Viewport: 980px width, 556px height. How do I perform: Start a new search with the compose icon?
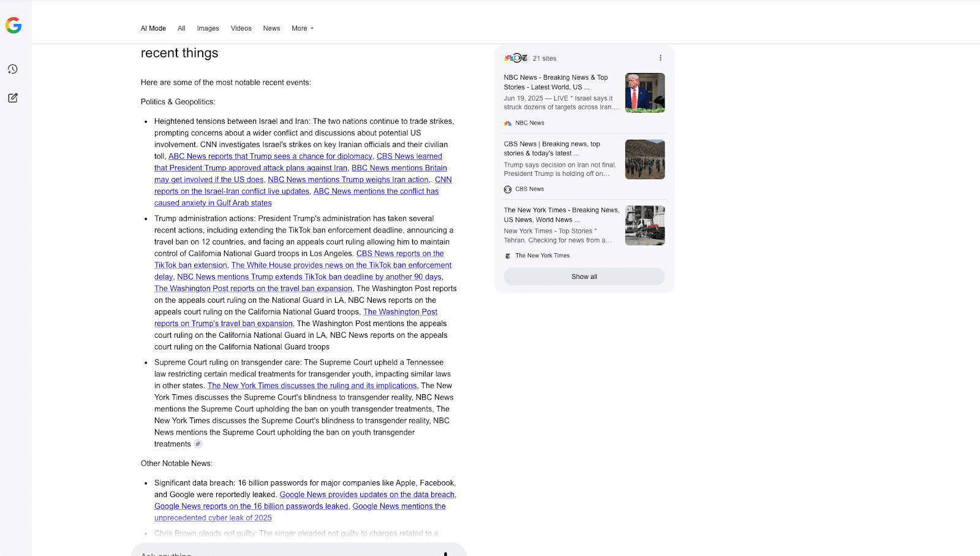click(x=12, y=98)
